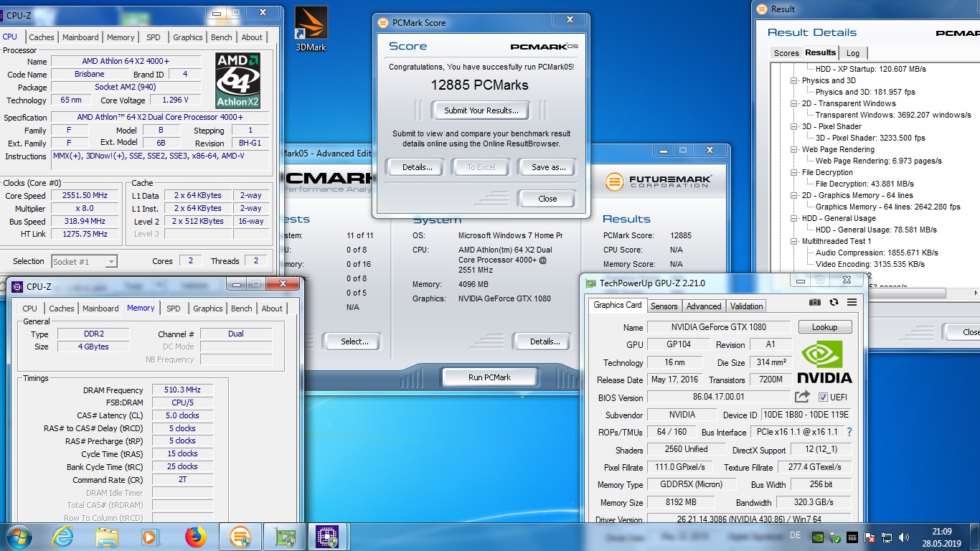This screenshot has width=980, height=551.
Task: Collapse the Physics and 3D tree node
Action: pyautogui.click(x=794, y=80)
